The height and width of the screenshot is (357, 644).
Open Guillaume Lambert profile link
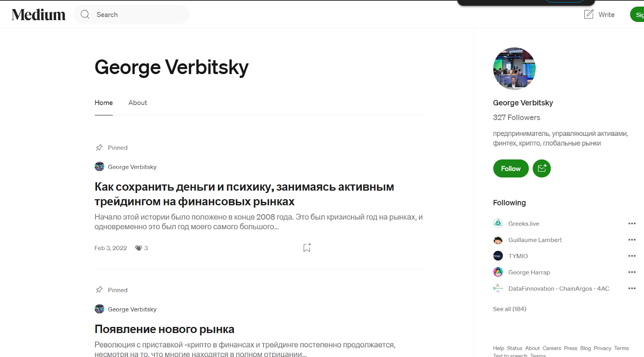535,240
